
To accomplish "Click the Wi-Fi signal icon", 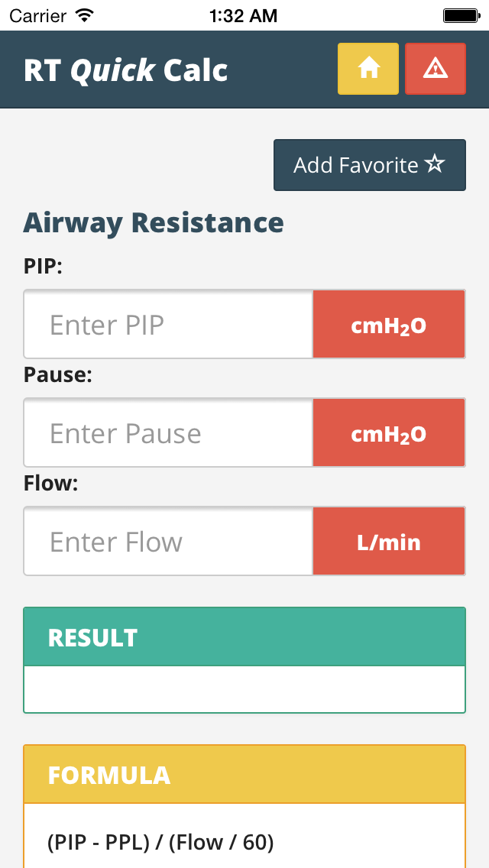I will (85, 15).
